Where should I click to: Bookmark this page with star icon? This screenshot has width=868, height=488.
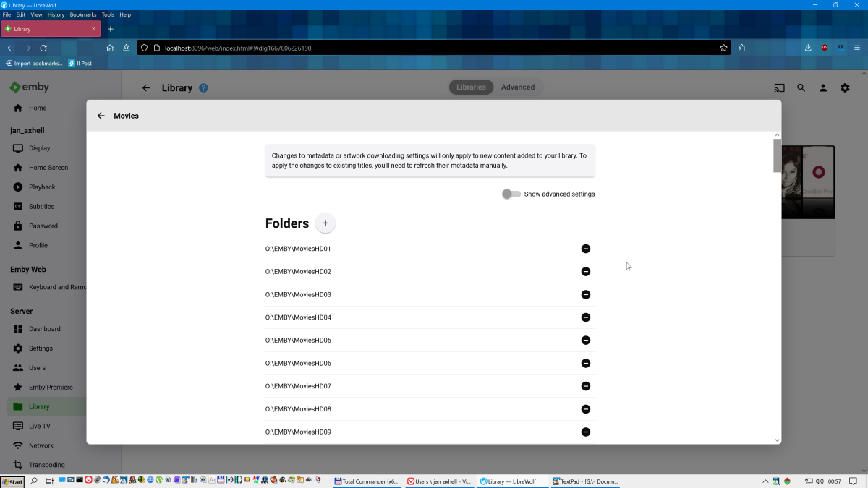(723, 48)
